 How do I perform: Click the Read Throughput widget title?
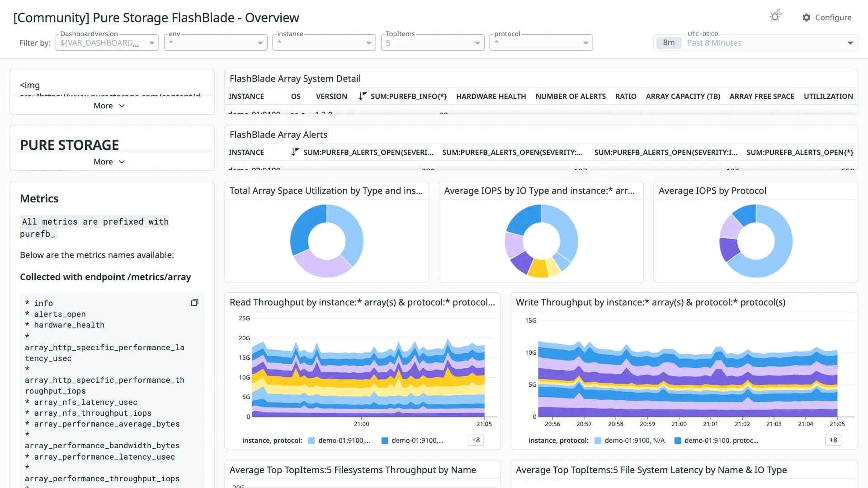[362, 302]
